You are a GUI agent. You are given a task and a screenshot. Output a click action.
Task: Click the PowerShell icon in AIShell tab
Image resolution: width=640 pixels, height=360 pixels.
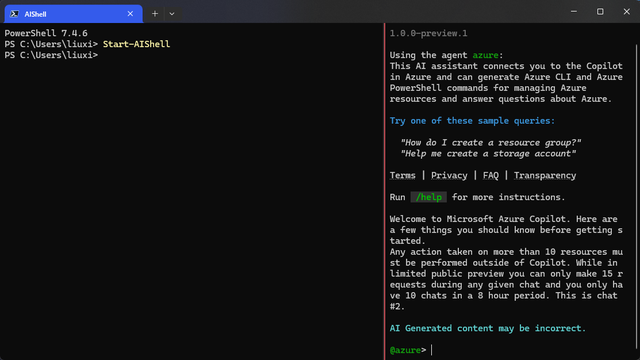[14, 14]
